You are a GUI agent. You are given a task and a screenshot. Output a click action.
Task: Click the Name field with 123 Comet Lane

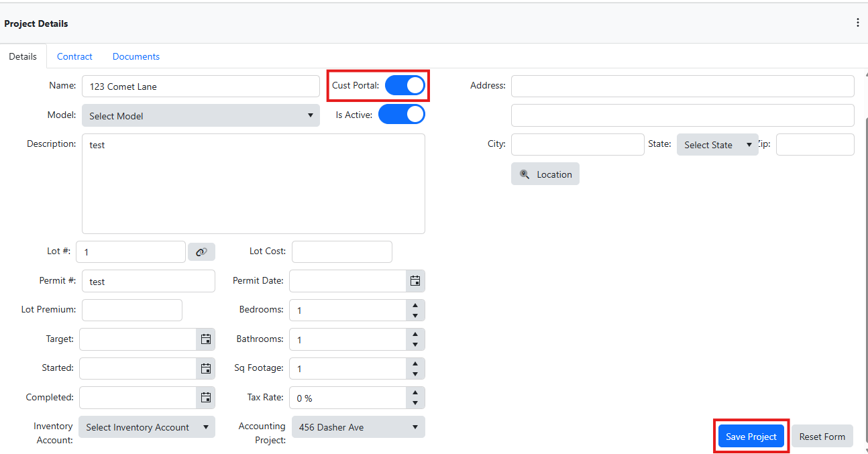coord(201,86)
